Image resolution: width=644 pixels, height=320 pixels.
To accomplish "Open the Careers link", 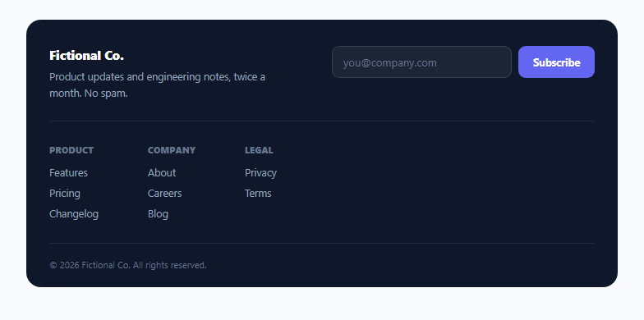I will point(164,194).
